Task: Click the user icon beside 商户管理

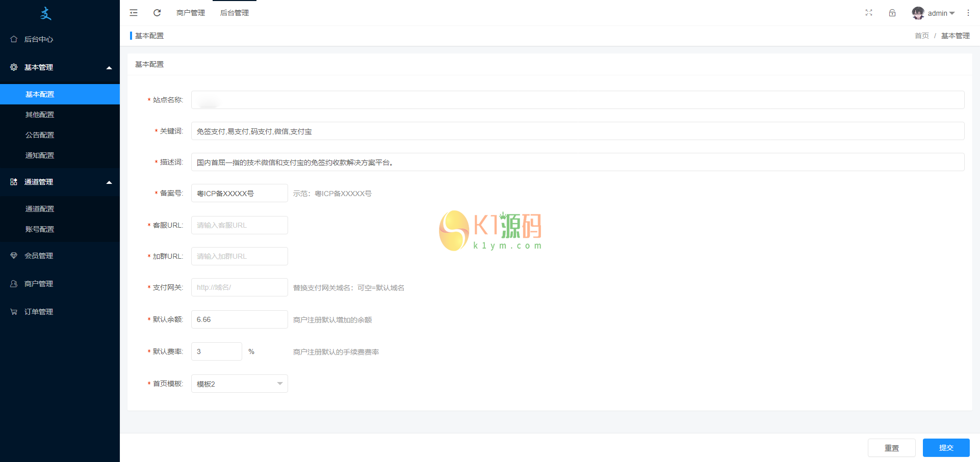Action: [14, 284]
